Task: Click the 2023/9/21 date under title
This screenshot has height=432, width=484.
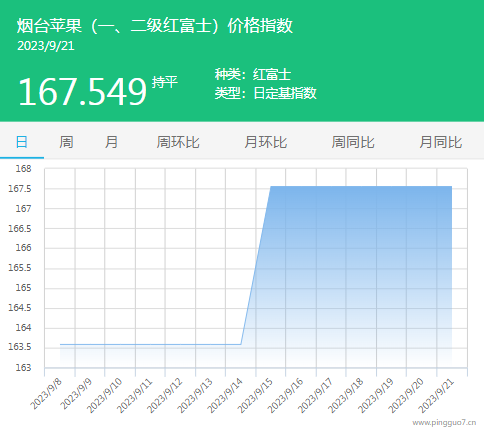Action: click(x=46, y=46)
